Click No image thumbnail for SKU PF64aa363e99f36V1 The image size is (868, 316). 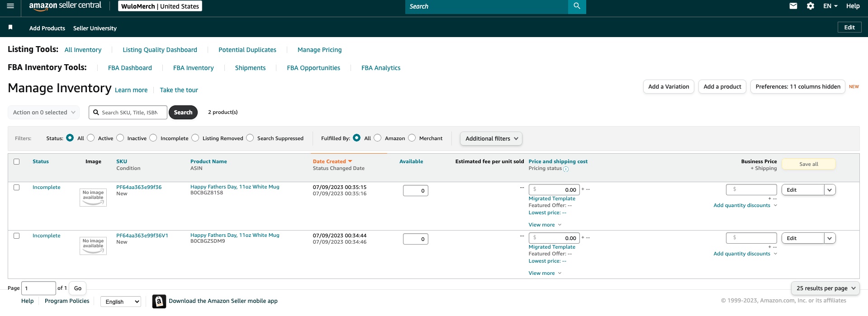click(x=93, y=246)
